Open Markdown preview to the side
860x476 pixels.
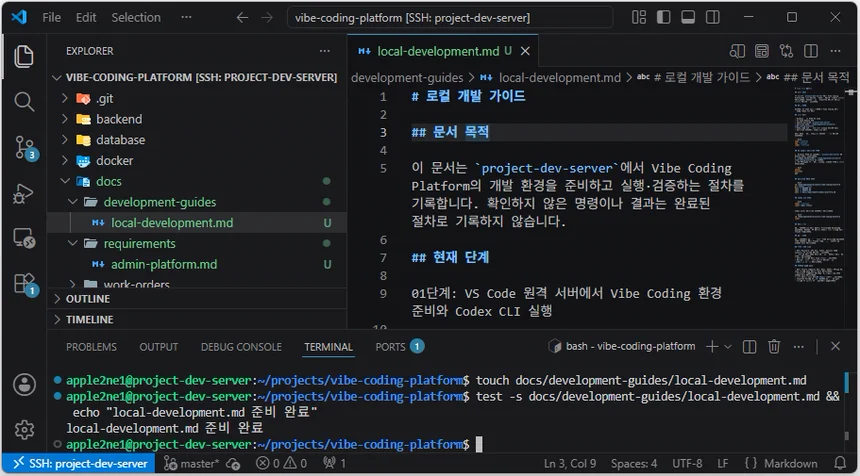pos(737,51)
